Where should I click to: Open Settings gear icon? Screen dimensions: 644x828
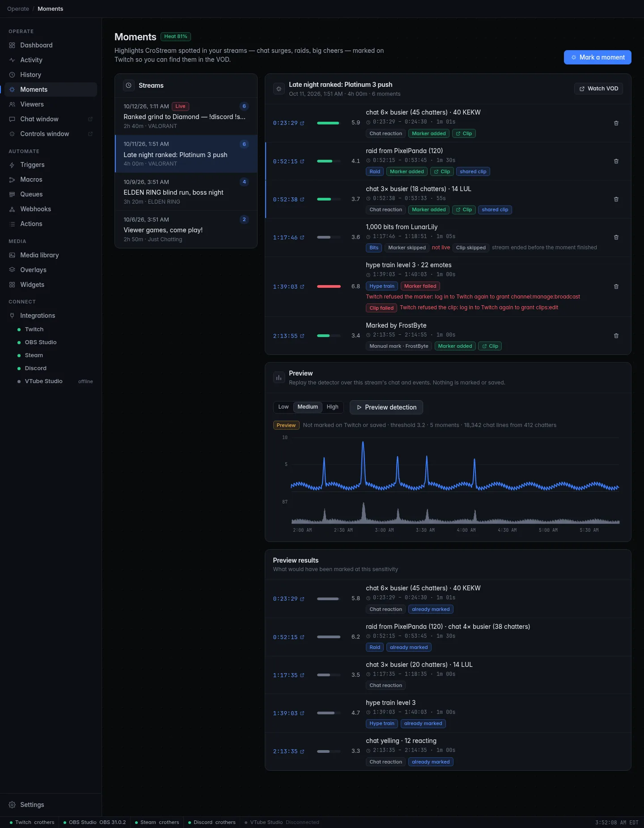pyautogui.click(x=12, y=805)
